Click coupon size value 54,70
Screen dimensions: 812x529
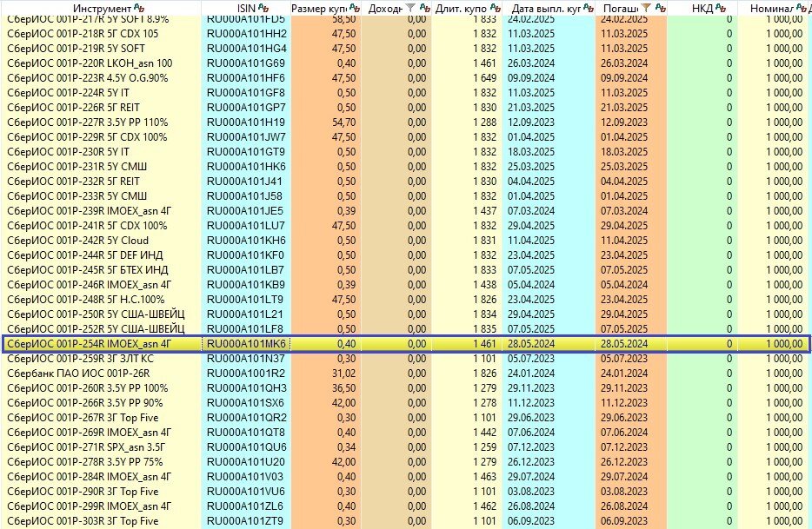point(344,122)
